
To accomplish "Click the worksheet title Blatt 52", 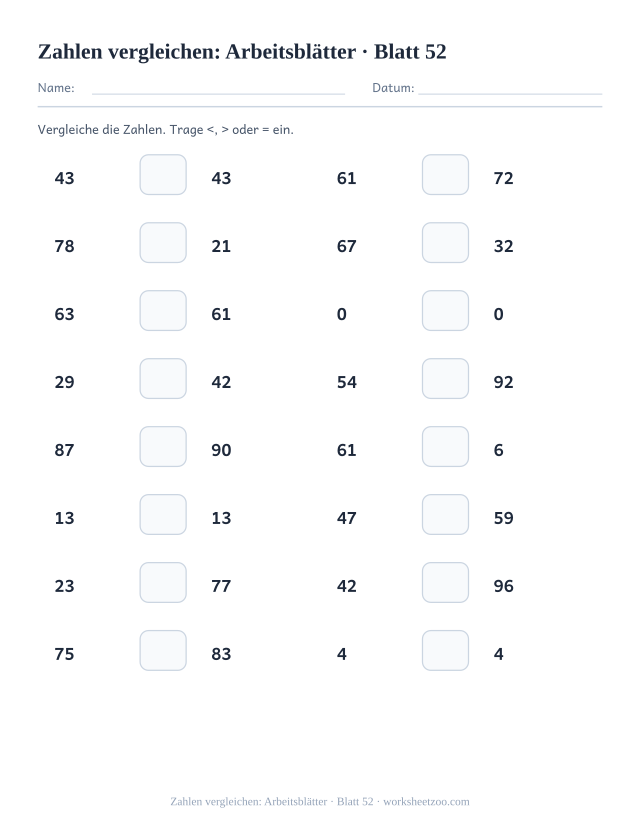I will [410, 52].
